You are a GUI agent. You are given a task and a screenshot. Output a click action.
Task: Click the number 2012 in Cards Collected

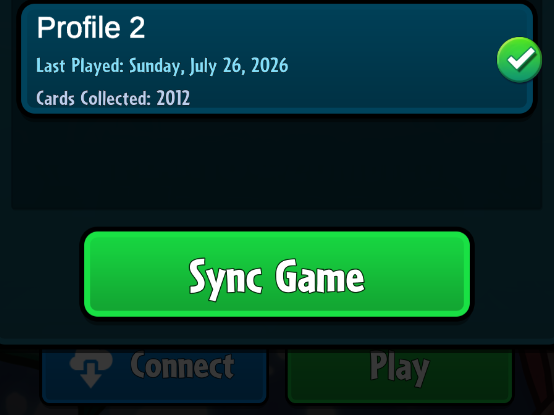pos(173,98)
